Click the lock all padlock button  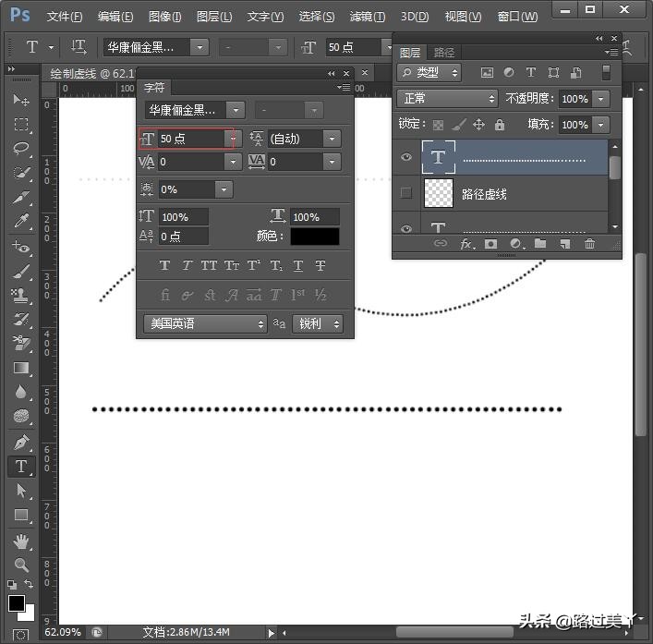point(500,125)
